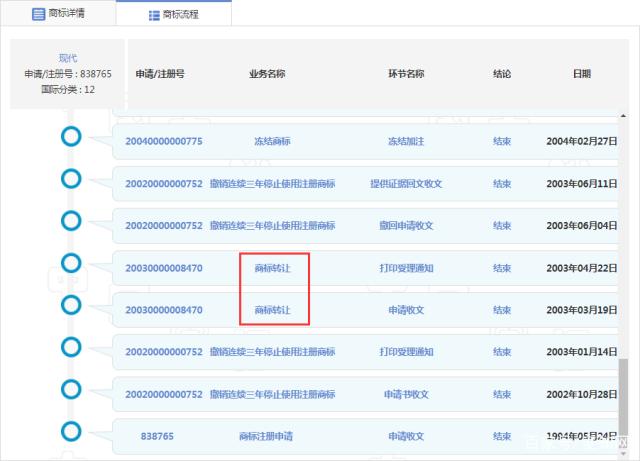Select timeline circle for 2004年02月27日 entry
Image resolution: width=640 pixels, height=461 pixels.
click(x=71, y=136)
